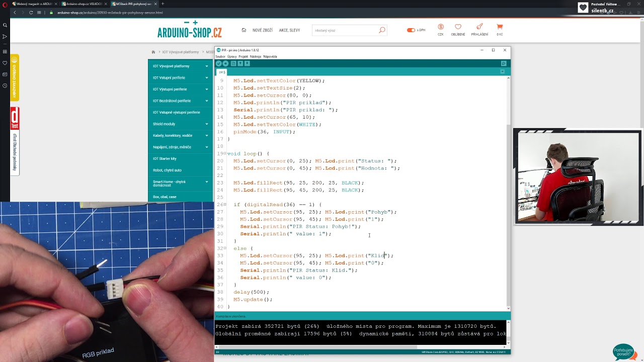Image resolution: width=644 pixels, height=362 pixels.
Task: Click the green padlock site security icon
Action: click(x=52, y=12)
